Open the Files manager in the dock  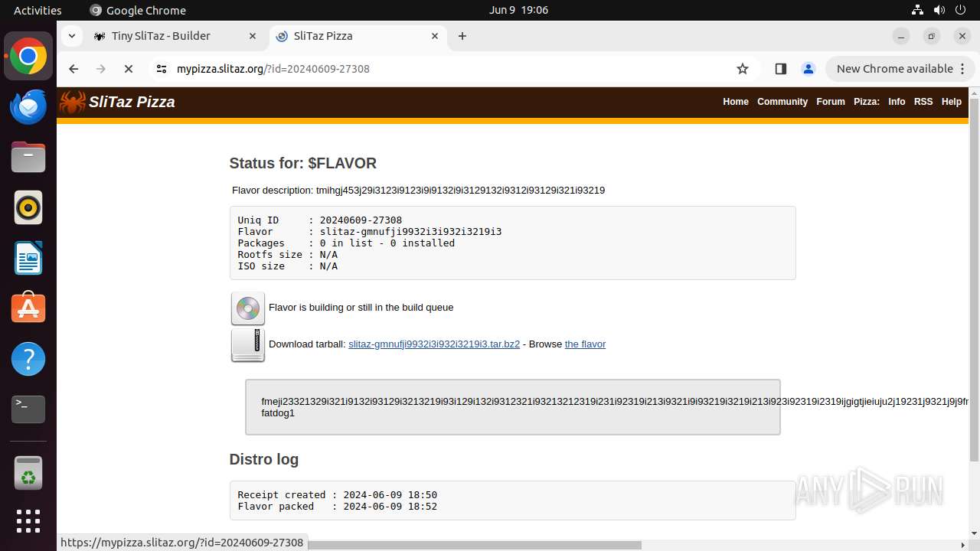(x=28, y=158)
